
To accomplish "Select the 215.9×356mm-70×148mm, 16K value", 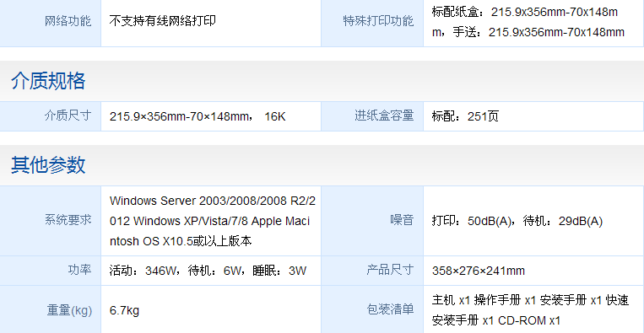I will [198, 117].
